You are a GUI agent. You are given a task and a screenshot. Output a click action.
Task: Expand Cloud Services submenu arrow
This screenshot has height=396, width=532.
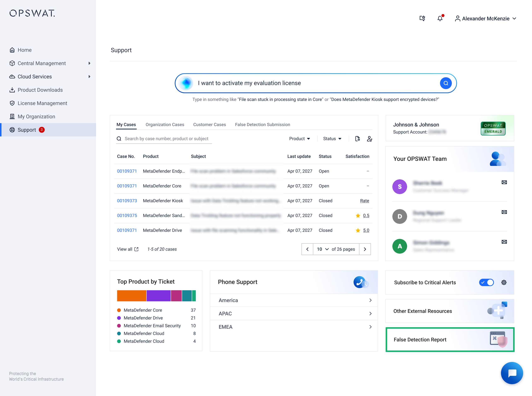[x=89, y=77]
